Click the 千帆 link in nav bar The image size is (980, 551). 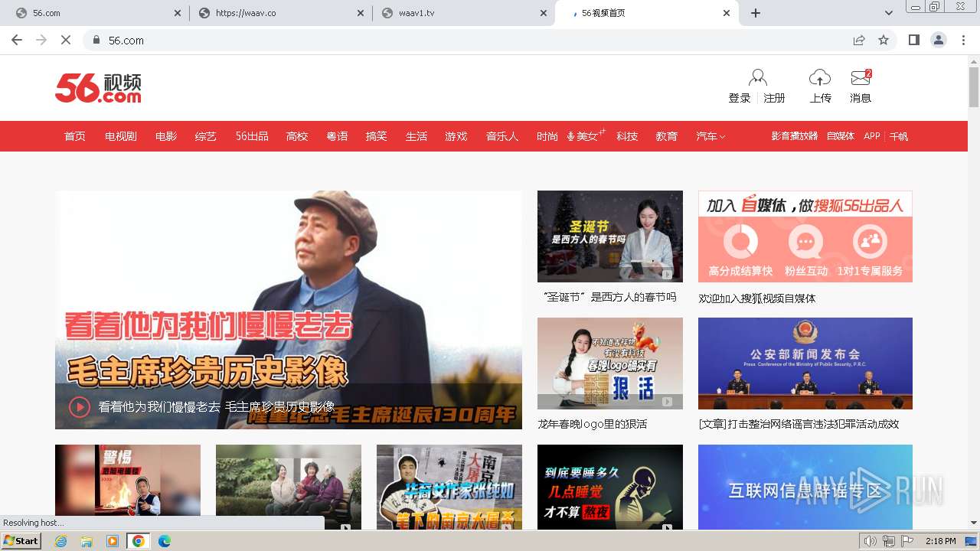click(x=899, y=136)
